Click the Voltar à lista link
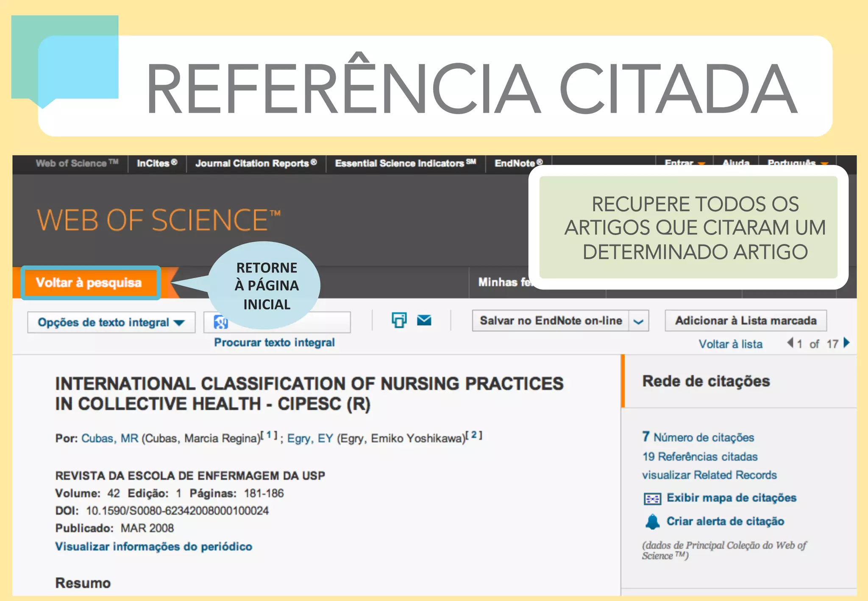 731,344
